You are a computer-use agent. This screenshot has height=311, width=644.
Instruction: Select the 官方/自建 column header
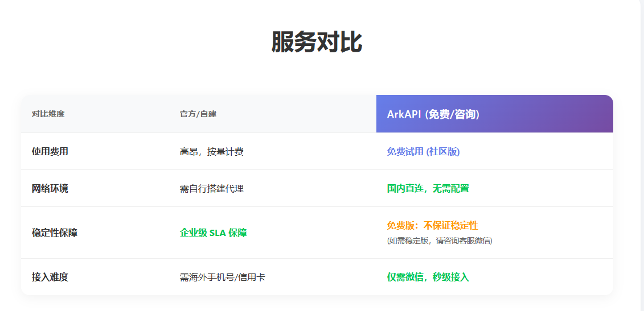click(x=198, y=114)
